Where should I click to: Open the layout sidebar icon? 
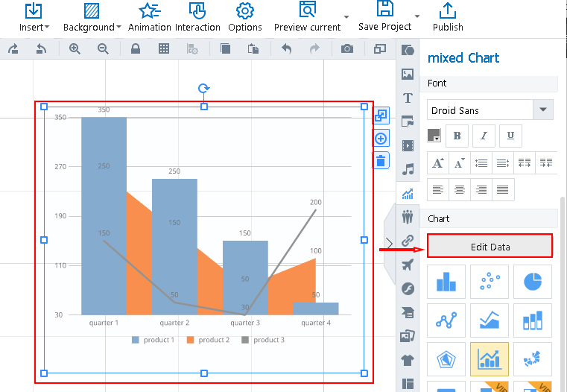click(x=408, y=384)
